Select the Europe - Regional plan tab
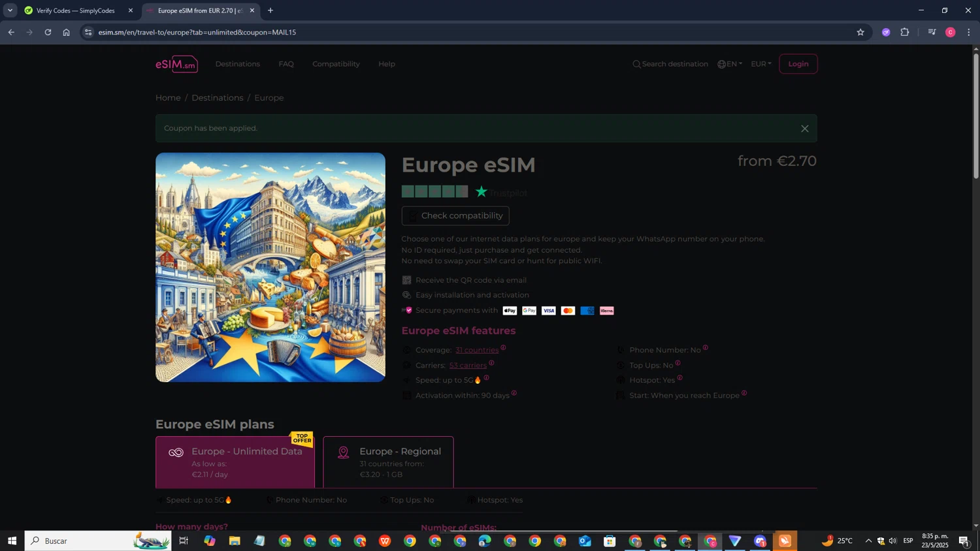980x551 pixels. [x=388, y=462]
